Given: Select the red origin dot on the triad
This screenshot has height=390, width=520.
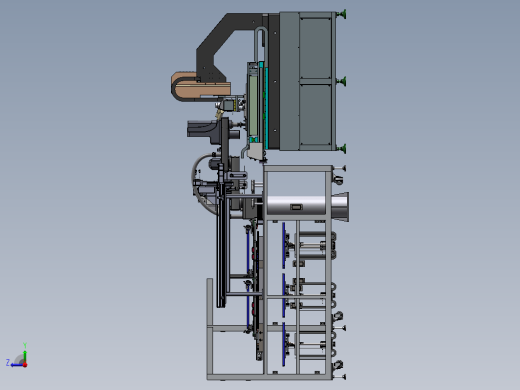Looking at the screenshot, I should pos(25,365).
